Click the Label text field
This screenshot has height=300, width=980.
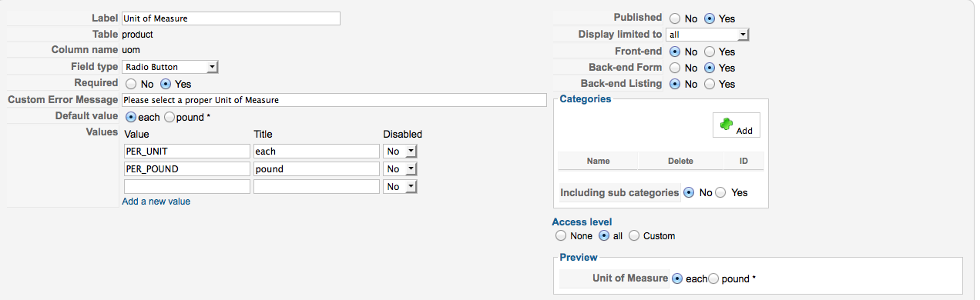231,18
